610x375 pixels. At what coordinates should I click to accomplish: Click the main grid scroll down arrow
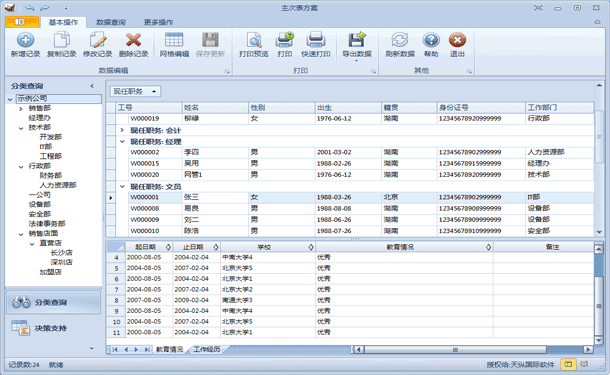tap(599, 232)
